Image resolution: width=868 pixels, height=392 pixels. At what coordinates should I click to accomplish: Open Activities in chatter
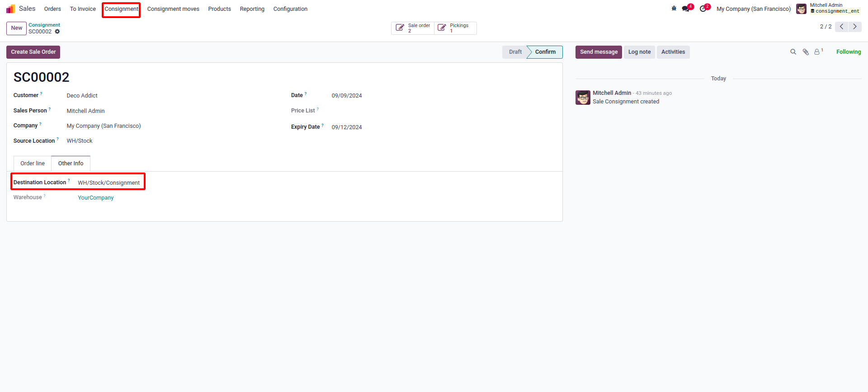tap(673, 52)
